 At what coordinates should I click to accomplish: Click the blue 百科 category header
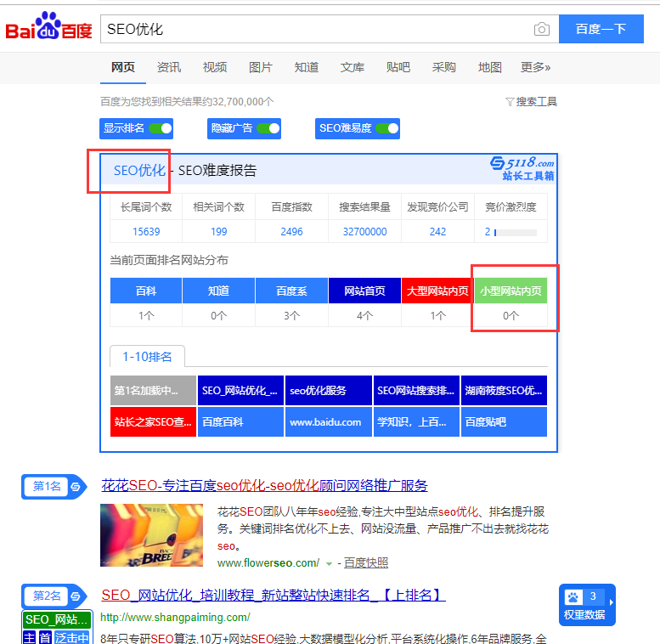(x=146, y=291)
